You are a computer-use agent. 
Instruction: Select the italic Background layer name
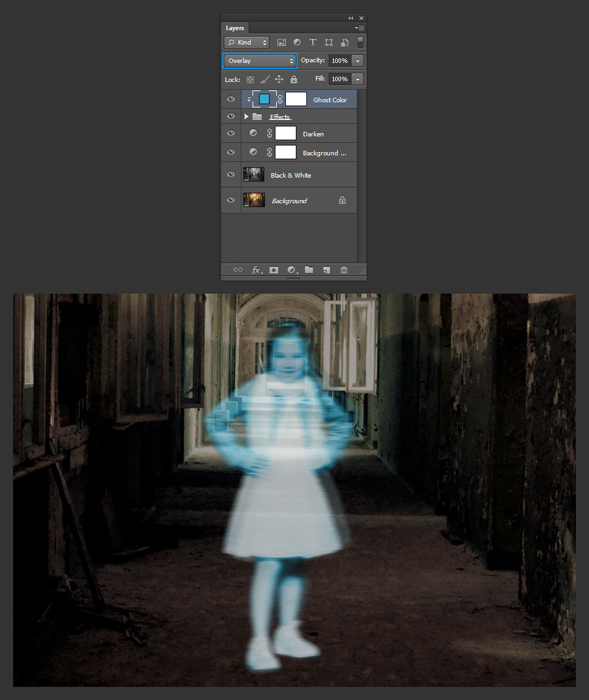click(289, 201)
